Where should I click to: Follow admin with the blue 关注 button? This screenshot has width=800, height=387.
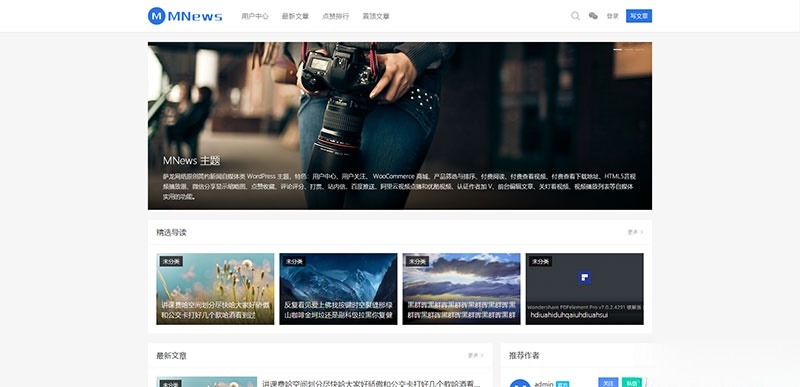(x=608, y=382)
